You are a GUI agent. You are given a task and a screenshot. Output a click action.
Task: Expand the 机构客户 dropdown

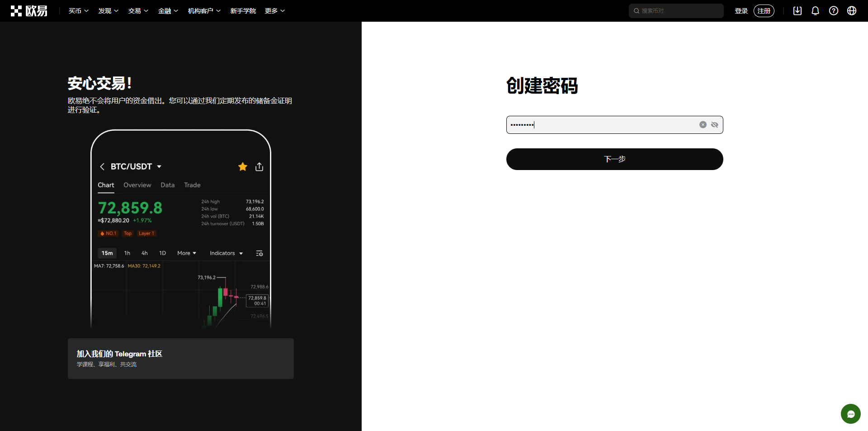coord(204,11)
